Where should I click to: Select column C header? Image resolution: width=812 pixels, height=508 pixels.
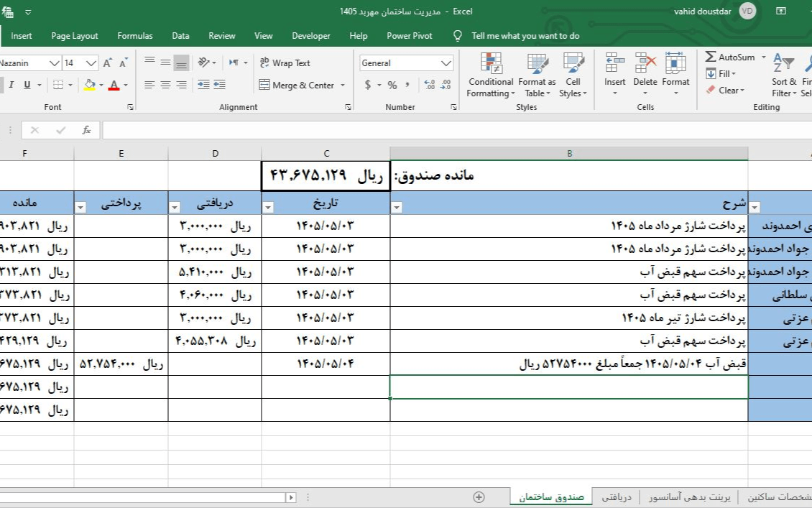click(x=326, y=153)
